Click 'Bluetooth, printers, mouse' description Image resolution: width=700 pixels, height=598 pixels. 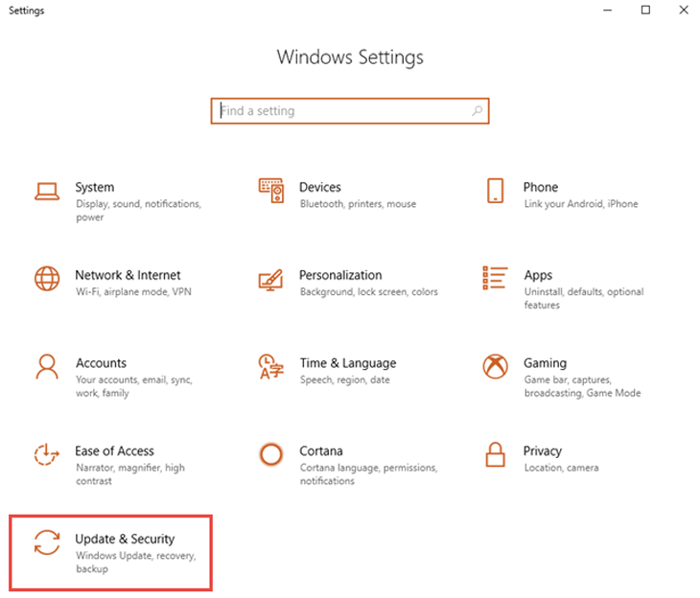(x=358, y=204)
